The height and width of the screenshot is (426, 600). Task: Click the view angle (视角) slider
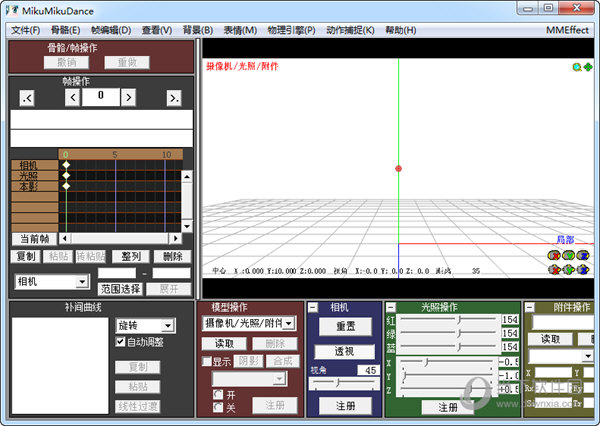click(x=344, y=384)
